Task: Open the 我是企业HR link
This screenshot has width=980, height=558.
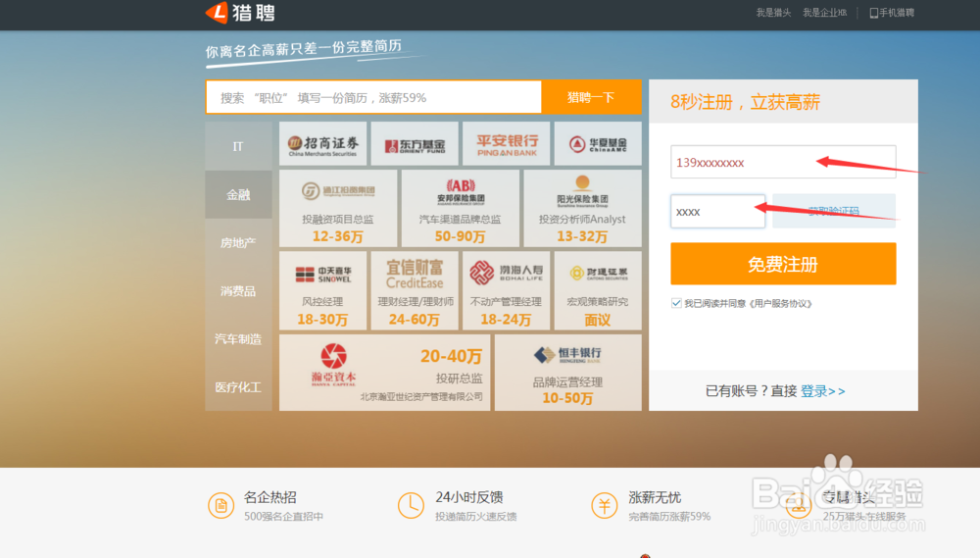Action: tap(824, 13)
